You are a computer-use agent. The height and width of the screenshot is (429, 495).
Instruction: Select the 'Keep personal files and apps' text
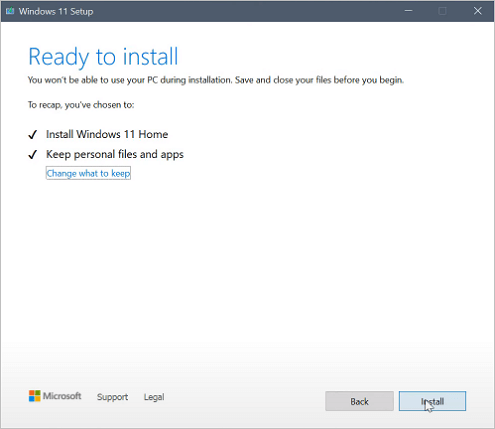(x=115, y=154)
